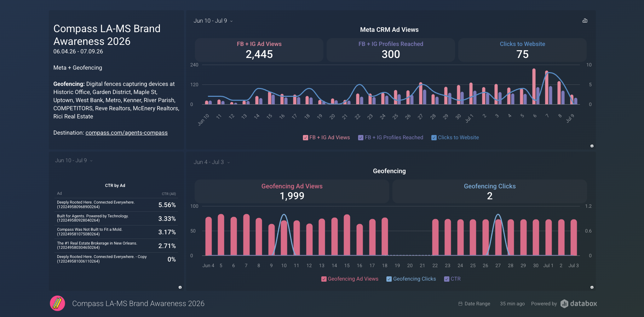Image resolution: width=644 pixels, height=317 pixels.
Task: Select Clicks to Website metric card
Action: [522, 50]
